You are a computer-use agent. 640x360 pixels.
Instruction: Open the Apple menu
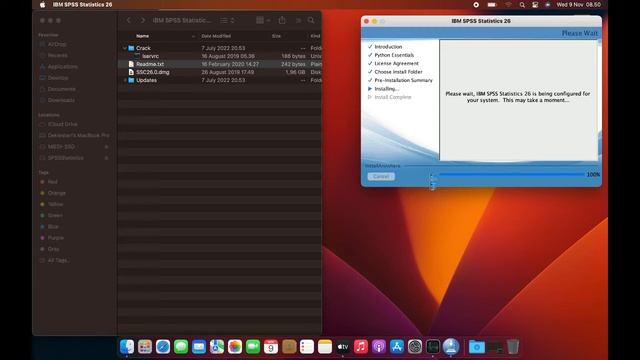[x=42, y=5]
